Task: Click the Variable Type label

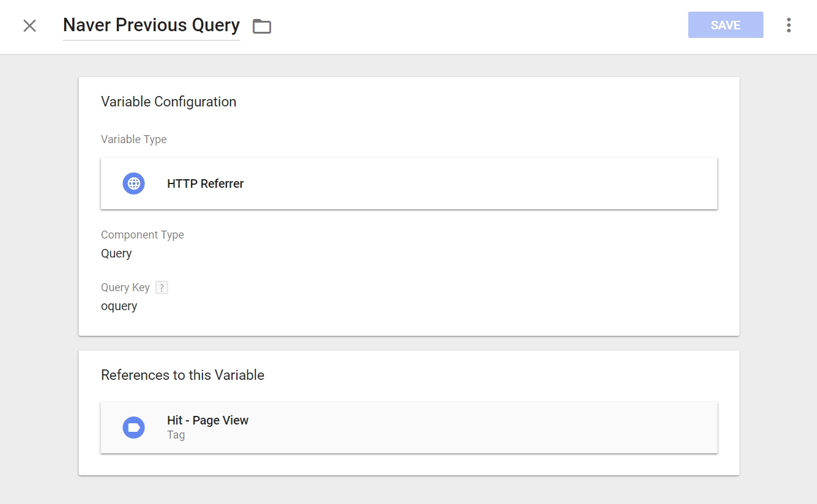Action: point(133,139)
